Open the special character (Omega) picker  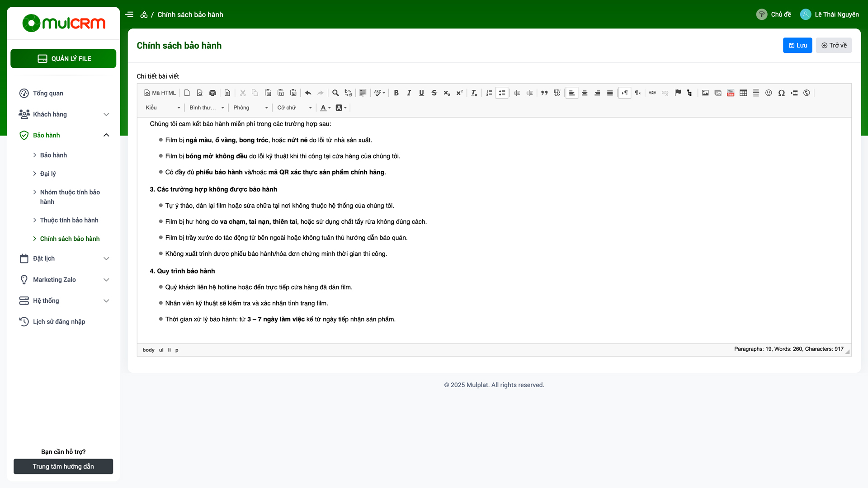(781, 93)
